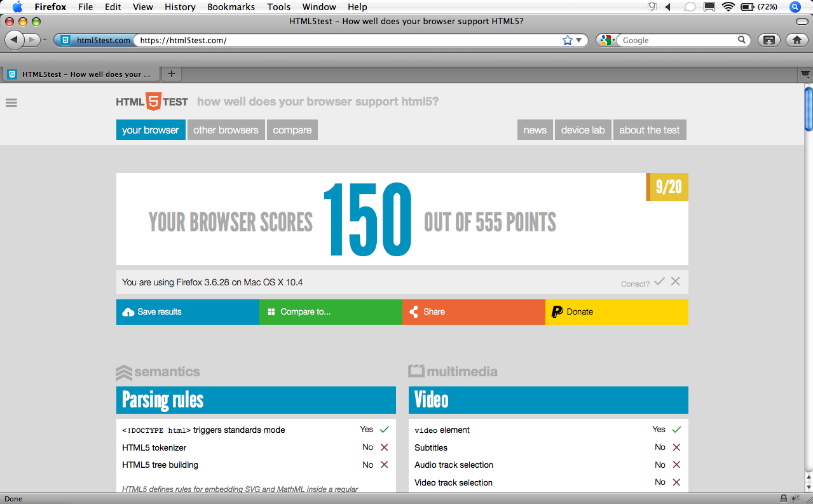The image size is (813, 504).
Task: Open the Apple menu
Action: click(17, 7)
